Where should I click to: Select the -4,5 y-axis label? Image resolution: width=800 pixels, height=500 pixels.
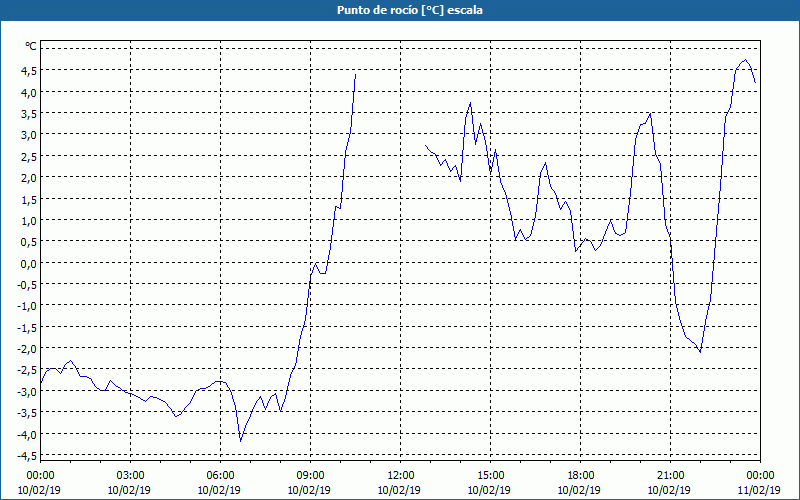28,456
